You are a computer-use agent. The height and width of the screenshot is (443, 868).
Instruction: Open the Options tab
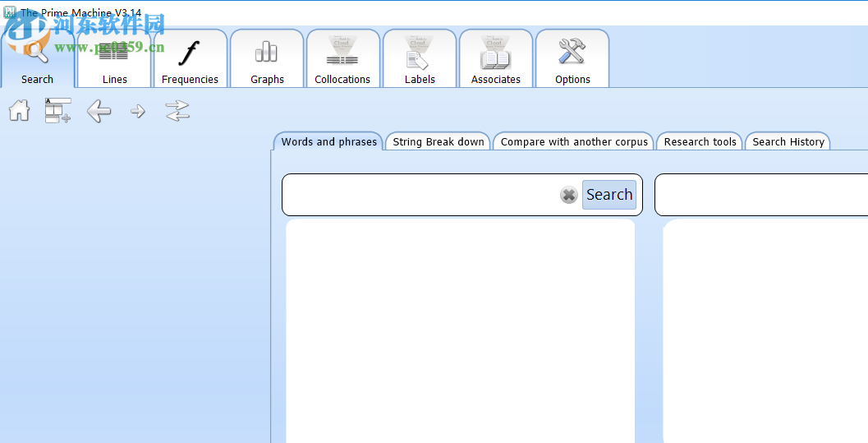572,58
